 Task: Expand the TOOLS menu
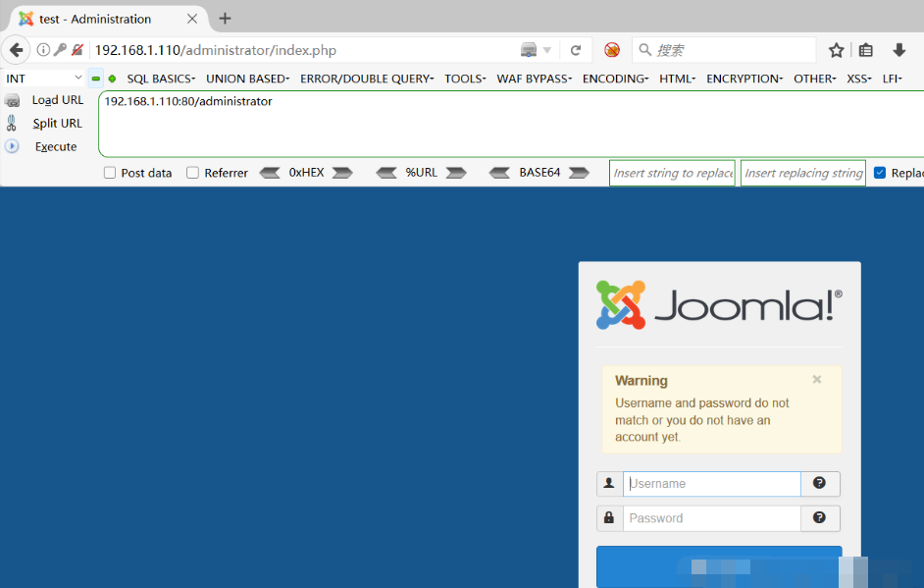click(x=465, y=79)
